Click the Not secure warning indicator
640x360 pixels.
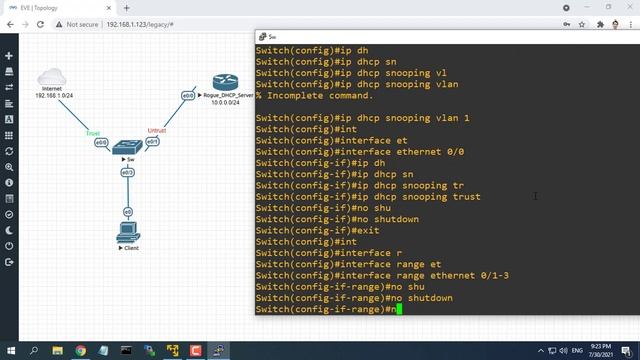(x=77, y=24)
